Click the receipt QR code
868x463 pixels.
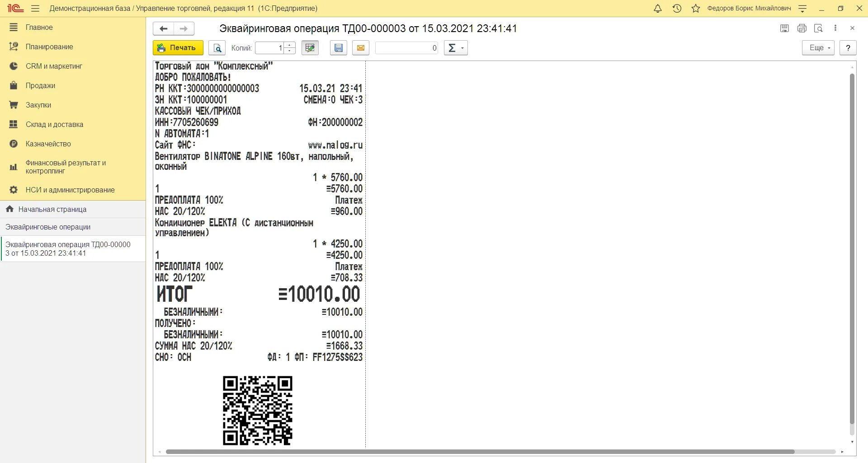(258, 411)
